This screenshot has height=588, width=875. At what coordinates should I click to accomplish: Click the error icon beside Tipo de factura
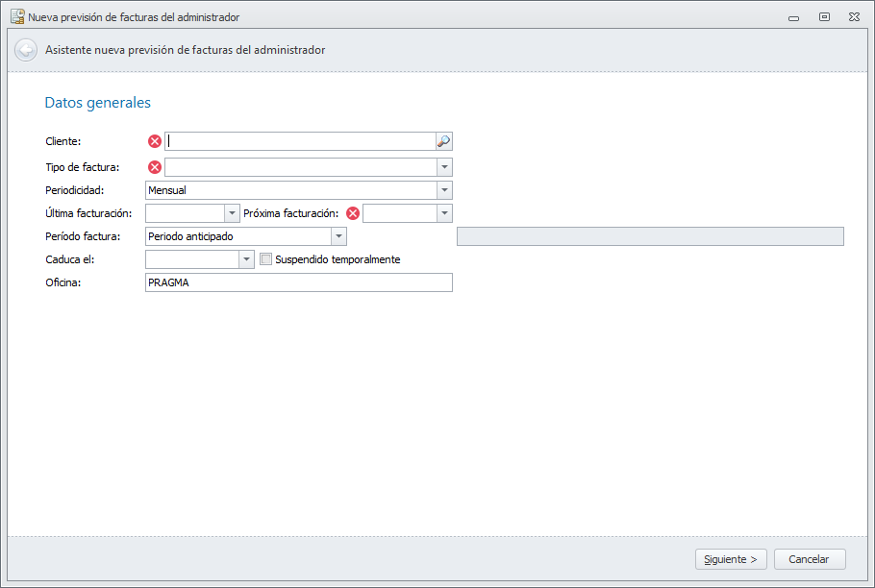click(155, 167)
